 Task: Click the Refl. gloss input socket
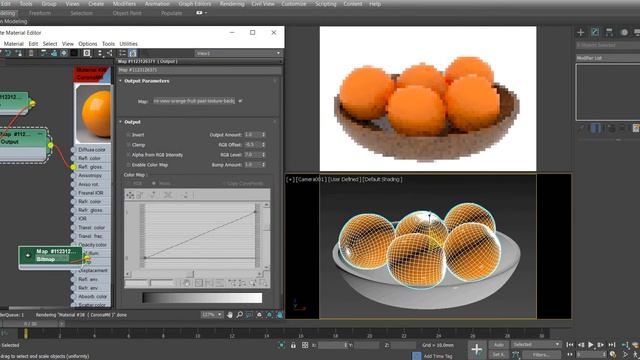[73, 167]
